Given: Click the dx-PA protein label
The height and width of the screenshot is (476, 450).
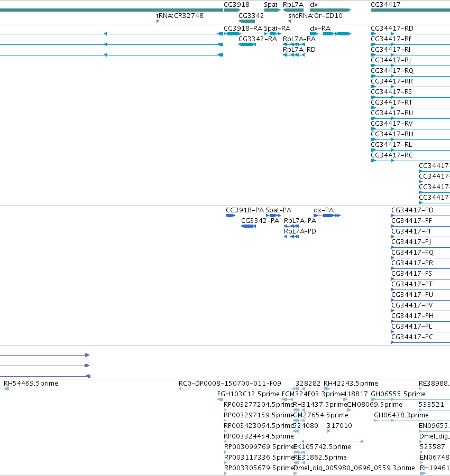Looking at the screenshot, I should pos(323,210).
